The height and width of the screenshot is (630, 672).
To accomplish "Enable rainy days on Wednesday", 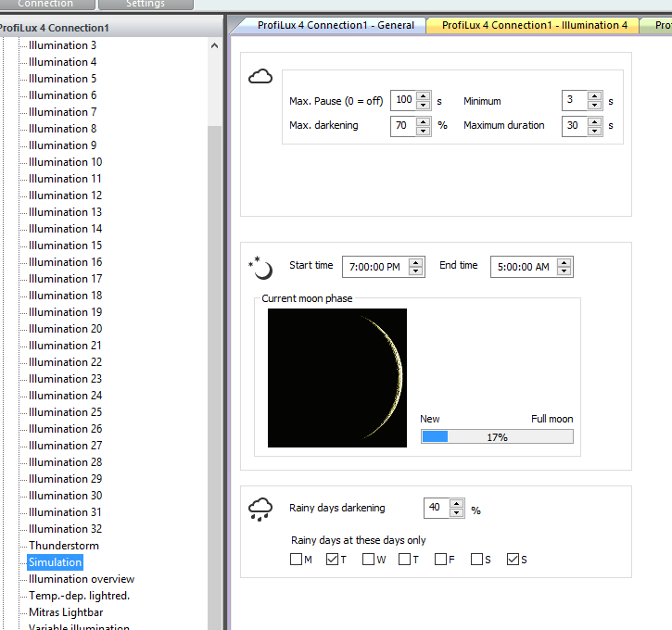I will click(368, 560).
